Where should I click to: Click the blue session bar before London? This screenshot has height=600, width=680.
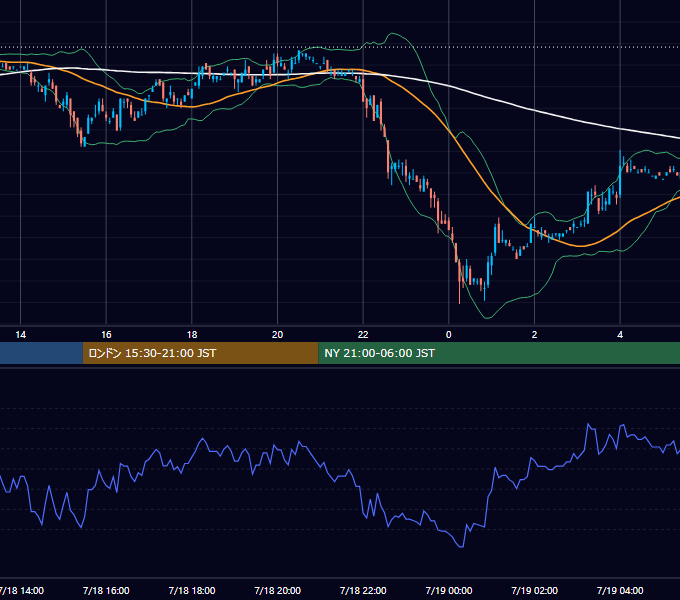click(x=41, y=353)
